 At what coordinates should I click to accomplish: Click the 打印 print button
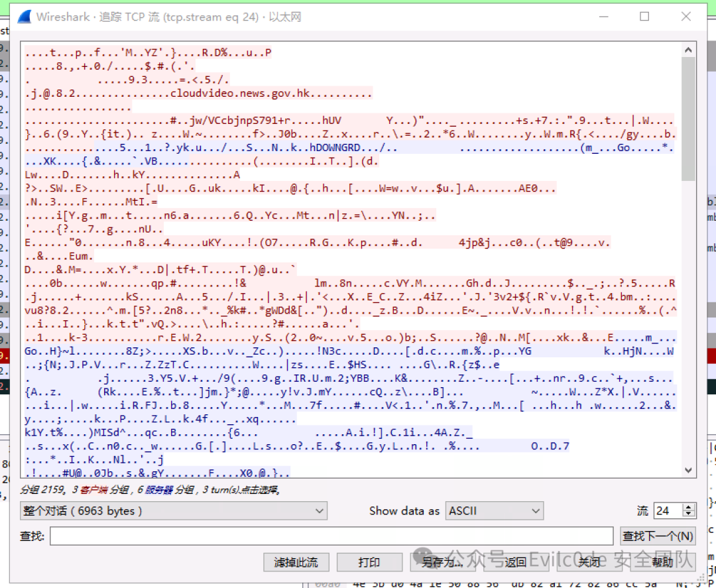[x=369, y=562]
